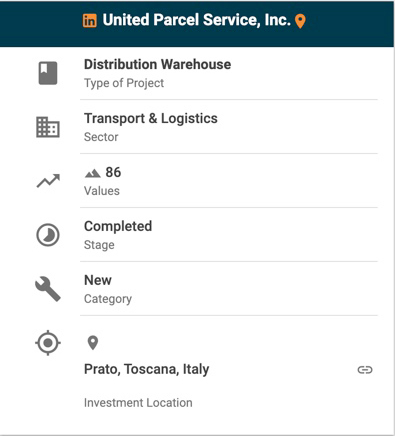Click the trending-up Values icon
Viewport: 395px width, 436px height.
pos(48,181)
